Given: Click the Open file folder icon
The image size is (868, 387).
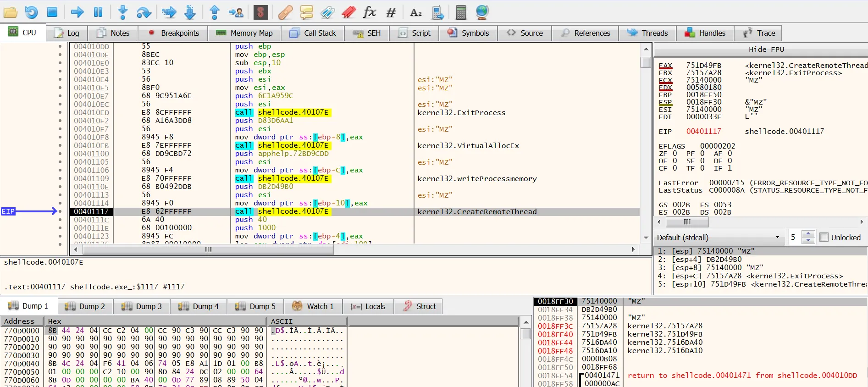Looking at the screenshot, I should click(10, 12).
